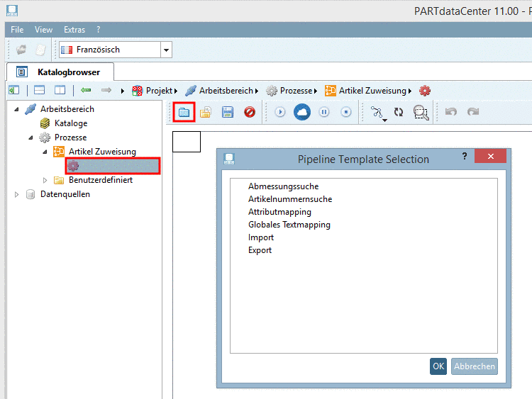Open the View menu
This screenshot has width=532, height=399.
pyautogui.click(x=43, y=30)
